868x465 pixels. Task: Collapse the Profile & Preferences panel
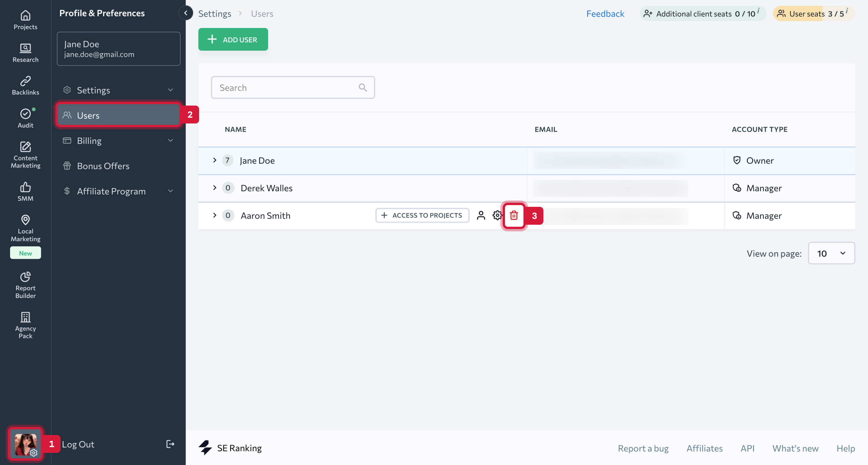coord(186,13)
